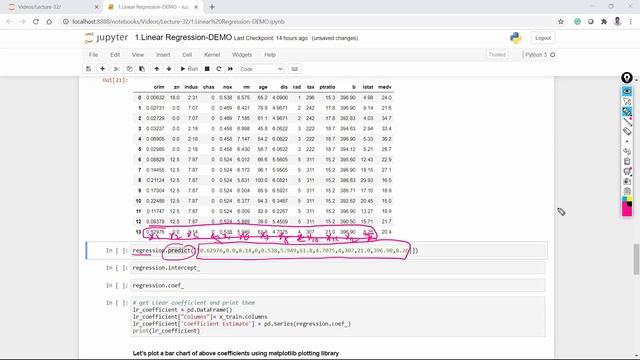Select the regression.predict code cell
This screenshot has height=360, width=640.
click(x=338, y=251)
